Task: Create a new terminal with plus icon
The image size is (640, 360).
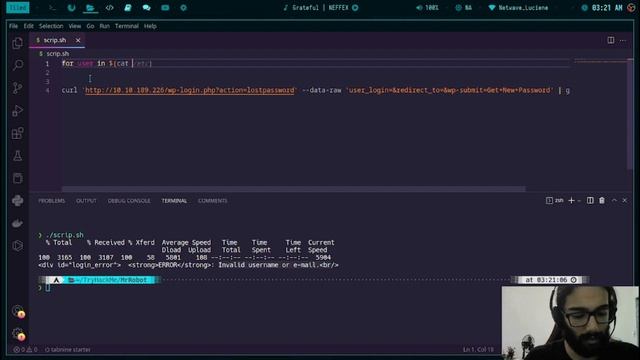Action: 571,200
